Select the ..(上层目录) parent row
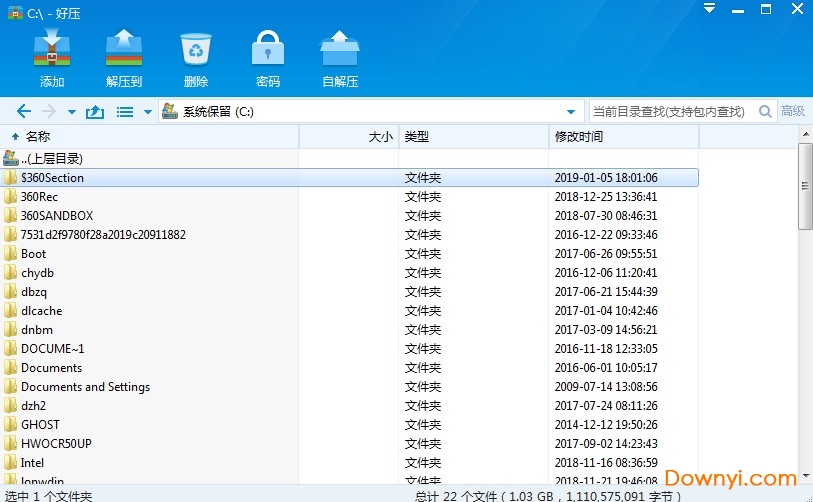Viewport: 813px width, 502px height. pos(349,159)
